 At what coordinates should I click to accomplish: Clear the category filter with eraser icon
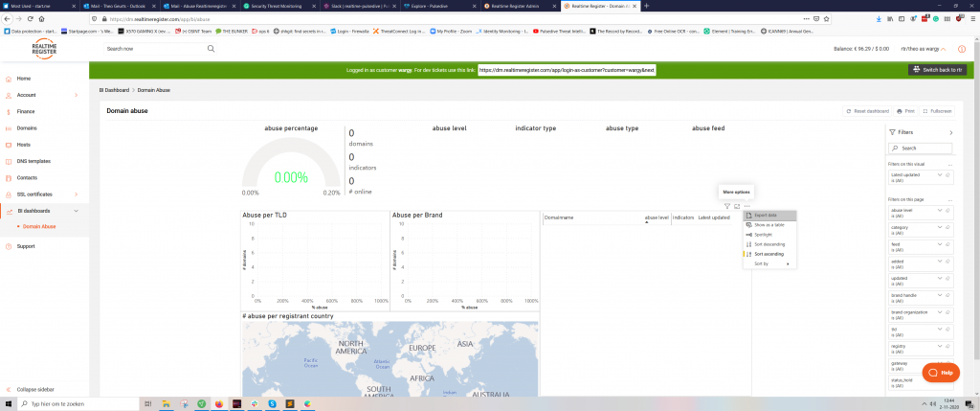coord(948,227)
